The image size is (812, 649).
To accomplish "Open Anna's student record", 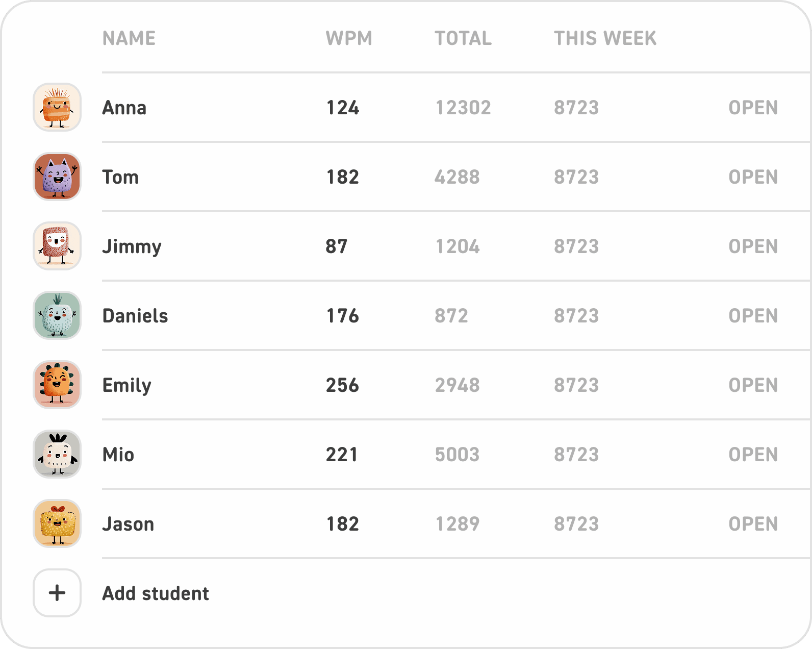I will 753,108.
